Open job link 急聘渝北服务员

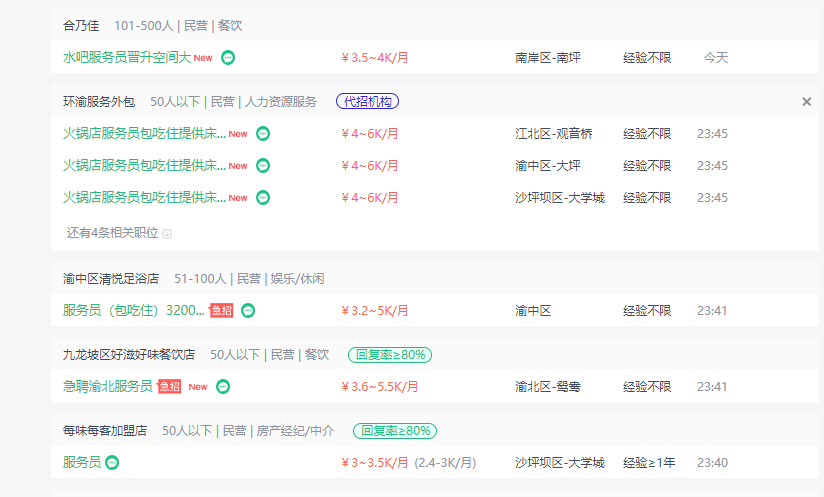point(108,386)
